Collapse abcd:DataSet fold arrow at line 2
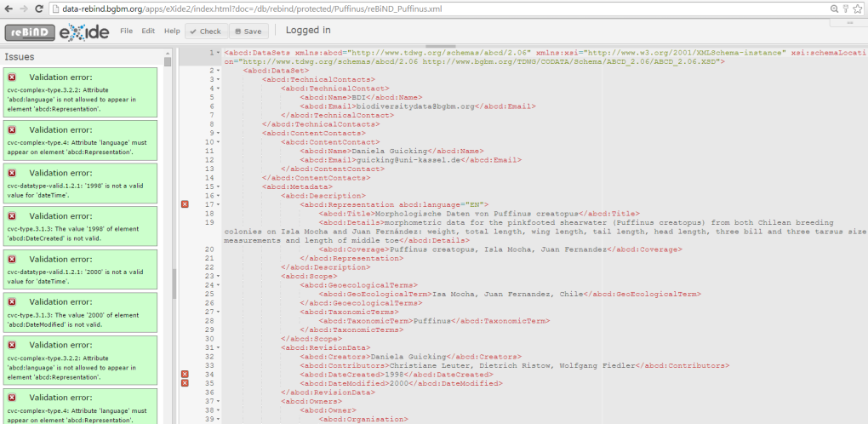 coord(218,71)
